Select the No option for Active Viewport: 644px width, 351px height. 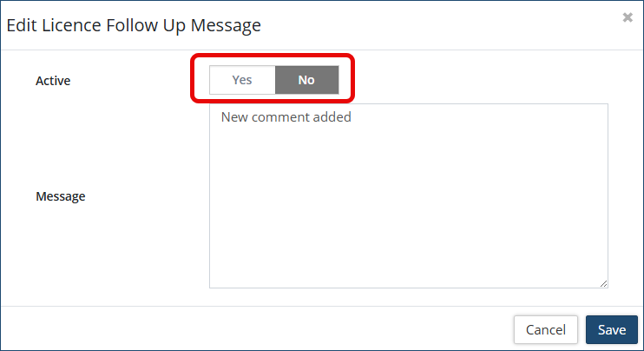click(306, 80)
